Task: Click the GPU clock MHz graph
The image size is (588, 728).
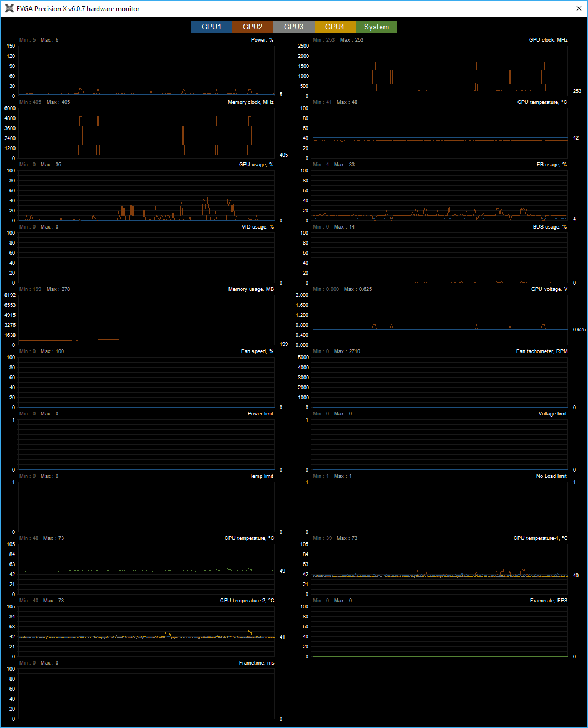Action: pos(440,71)
